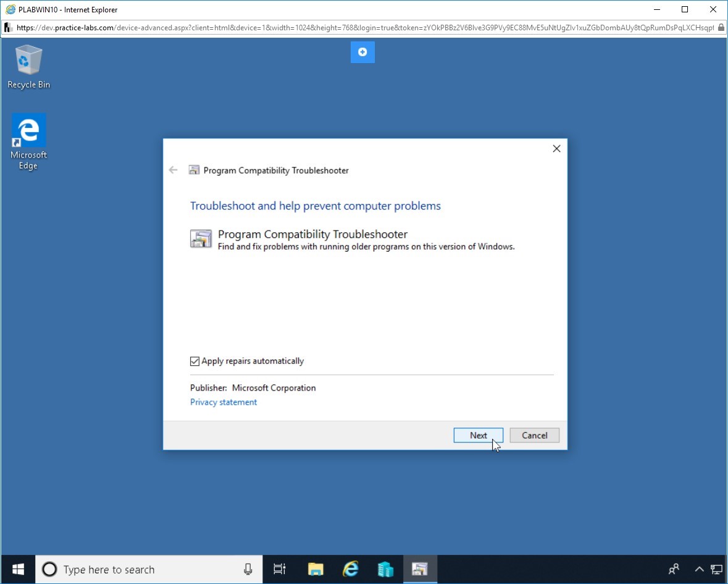Click the small troubleshooter icon in dialog title
Viewport: 728px width, 584px height.
pyautogui.click(x=194, y=170)
